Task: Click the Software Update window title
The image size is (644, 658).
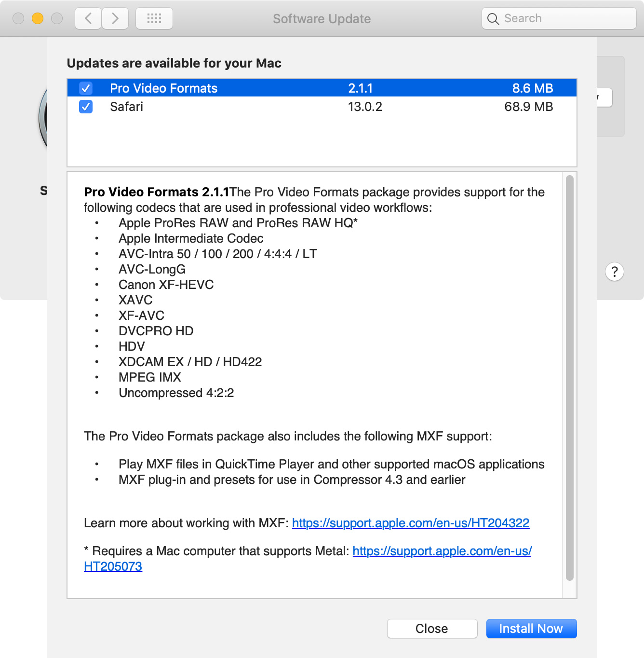Action: [x=322, y=19]
